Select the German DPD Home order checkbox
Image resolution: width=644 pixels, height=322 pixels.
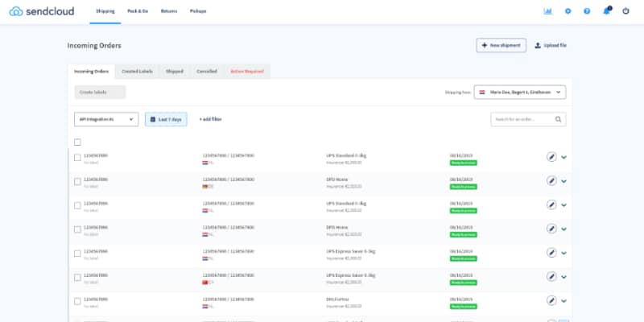[77, 182]
